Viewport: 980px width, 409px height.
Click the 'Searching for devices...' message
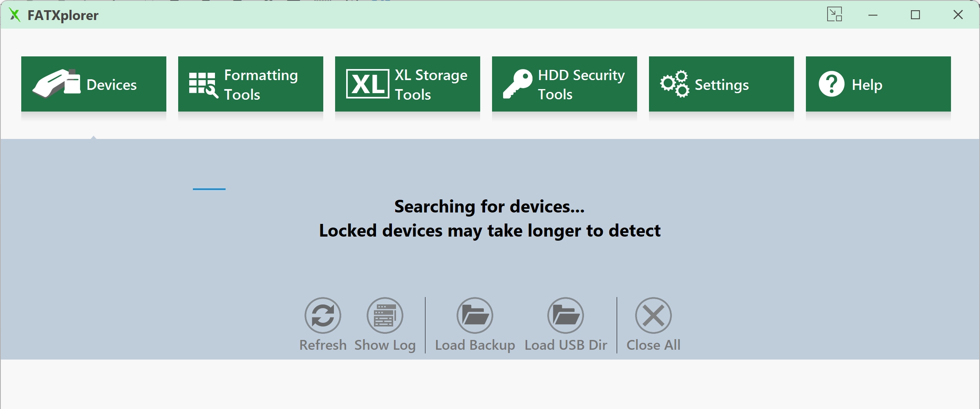click(490, 206)
